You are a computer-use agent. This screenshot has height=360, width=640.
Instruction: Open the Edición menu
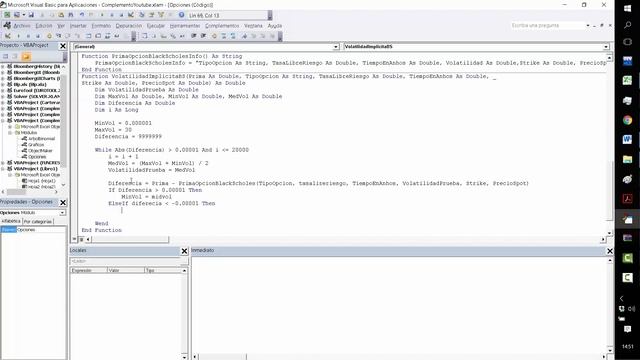(44, 26)
